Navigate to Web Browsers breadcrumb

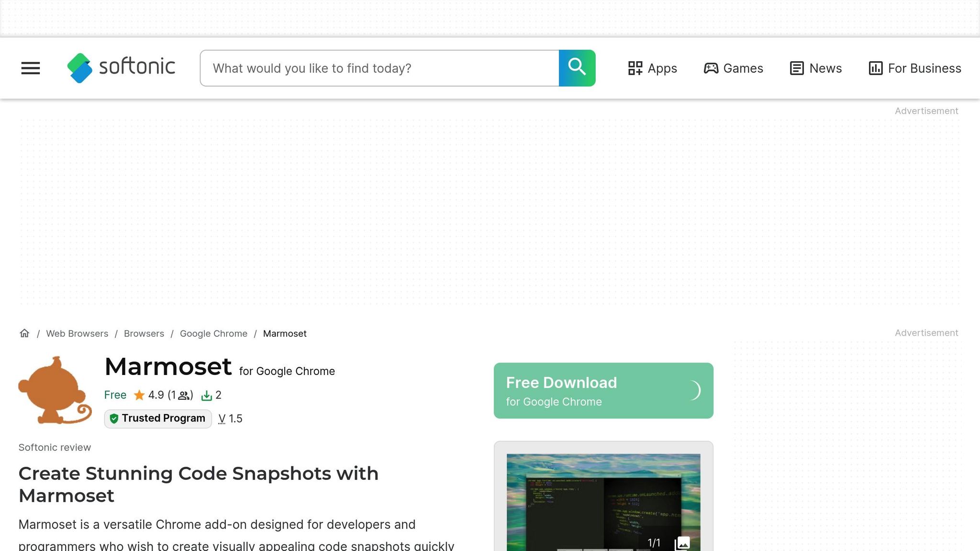click(x=77, y=333)
